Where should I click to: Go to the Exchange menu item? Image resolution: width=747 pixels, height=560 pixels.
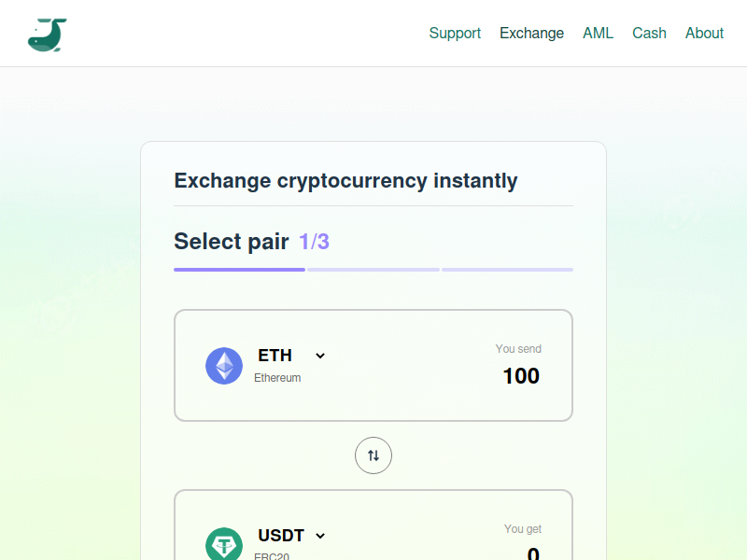tap(531, 34)
